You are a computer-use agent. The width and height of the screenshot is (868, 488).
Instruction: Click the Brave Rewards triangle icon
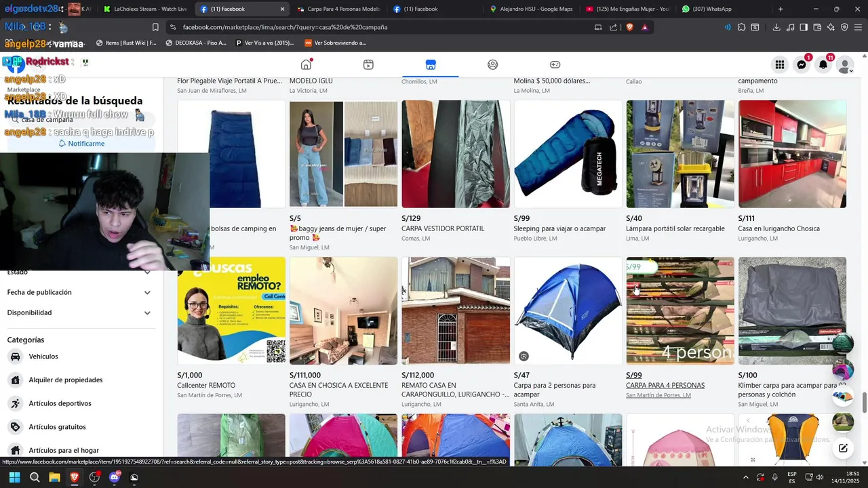(x=645, y=27)
